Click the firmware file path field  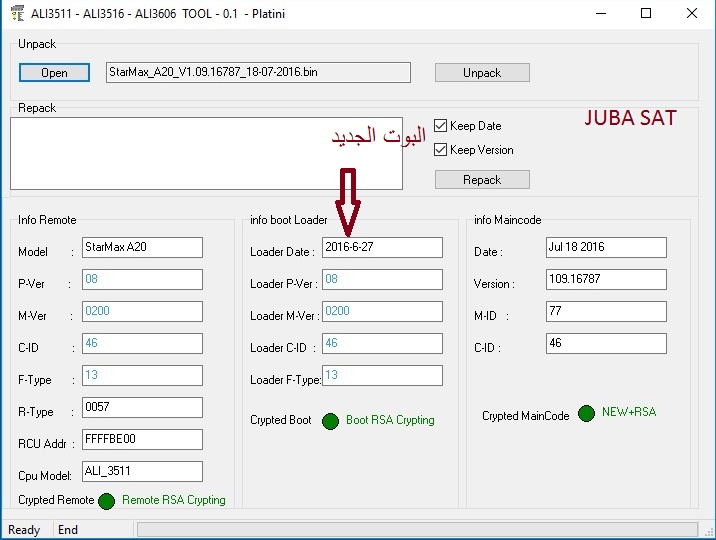(x=258, y=72)
